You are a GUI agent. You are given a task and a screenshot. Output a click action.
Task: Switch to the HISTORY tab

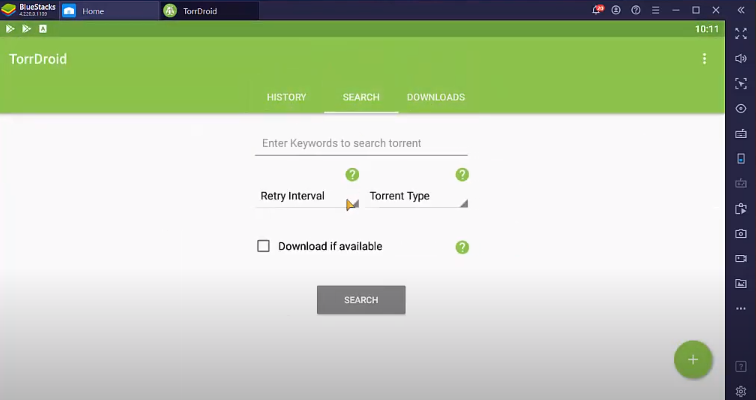tap(286, 97)
